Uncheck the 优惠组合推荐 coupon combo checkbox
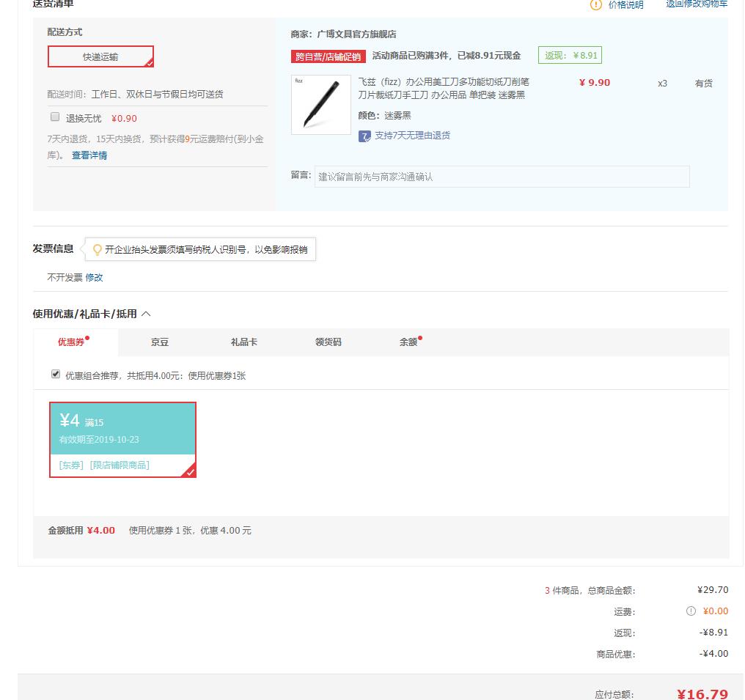745x700 pixels. click(x=56, y=375)
